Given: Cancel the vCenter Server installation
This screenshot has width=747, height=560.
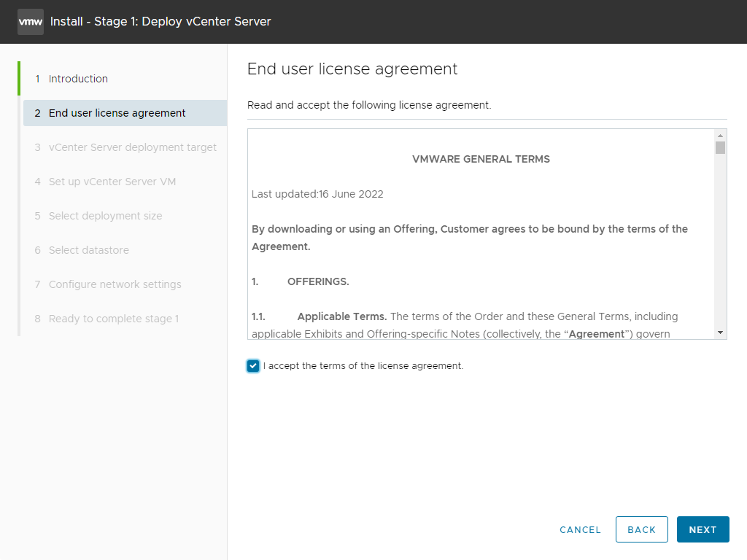Looking at the screenshot, I should pyautogui.click(x=580, y=529).
